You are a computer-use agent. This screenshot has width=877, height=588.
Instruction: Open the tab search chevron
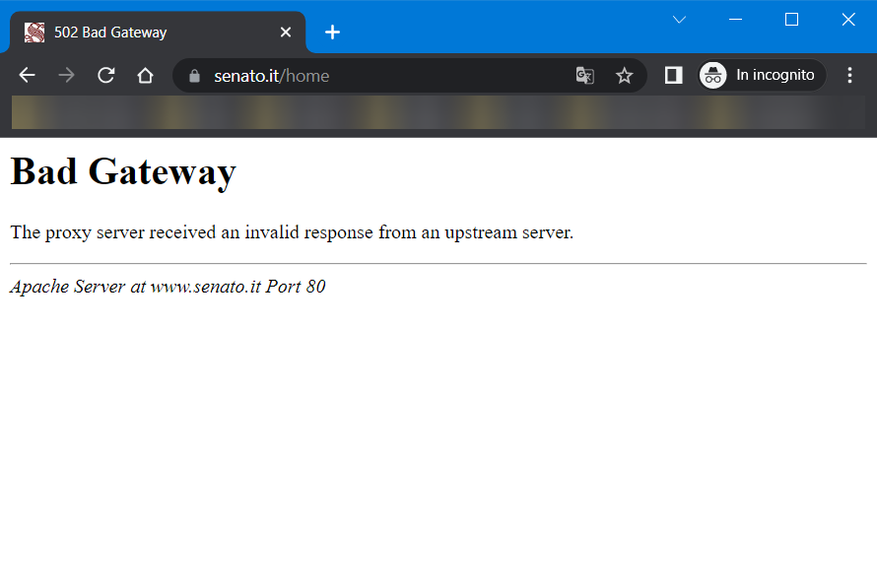point(679,20)
